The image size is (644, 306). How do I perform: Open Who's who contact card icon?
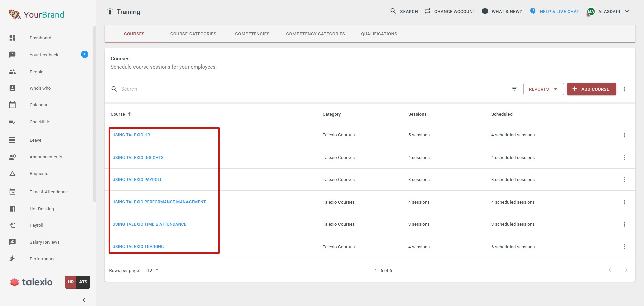[12, 88]
